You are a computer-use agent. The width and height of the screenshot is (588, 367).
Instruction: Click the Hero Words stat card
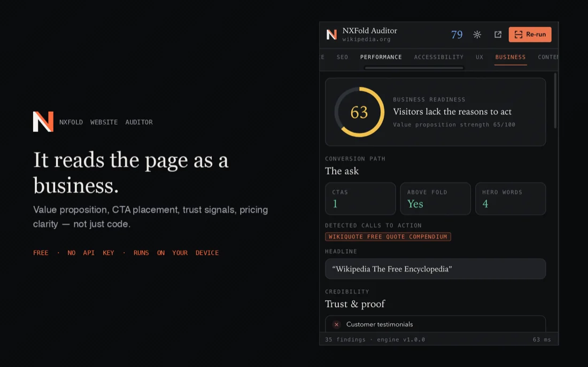tap(510, 199)
